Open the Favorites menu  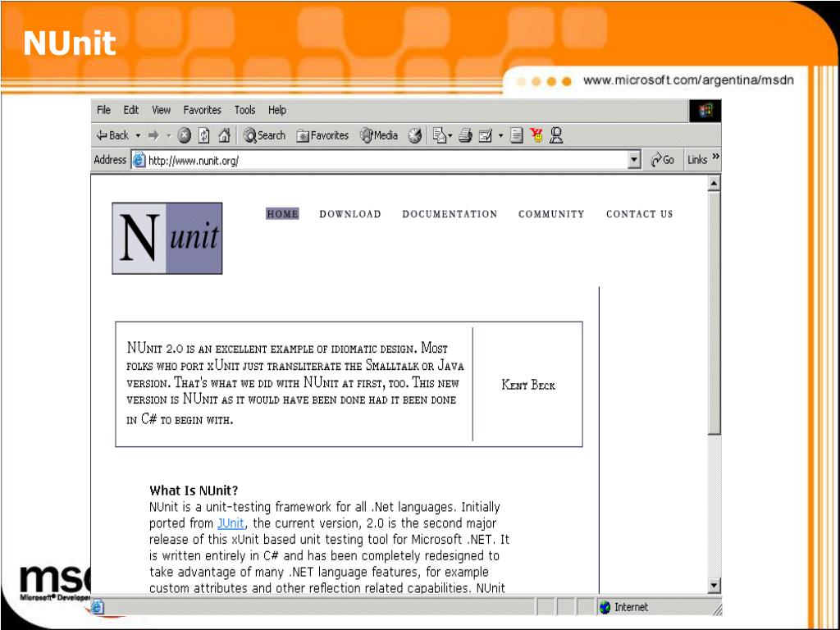[x=202, y=110]
